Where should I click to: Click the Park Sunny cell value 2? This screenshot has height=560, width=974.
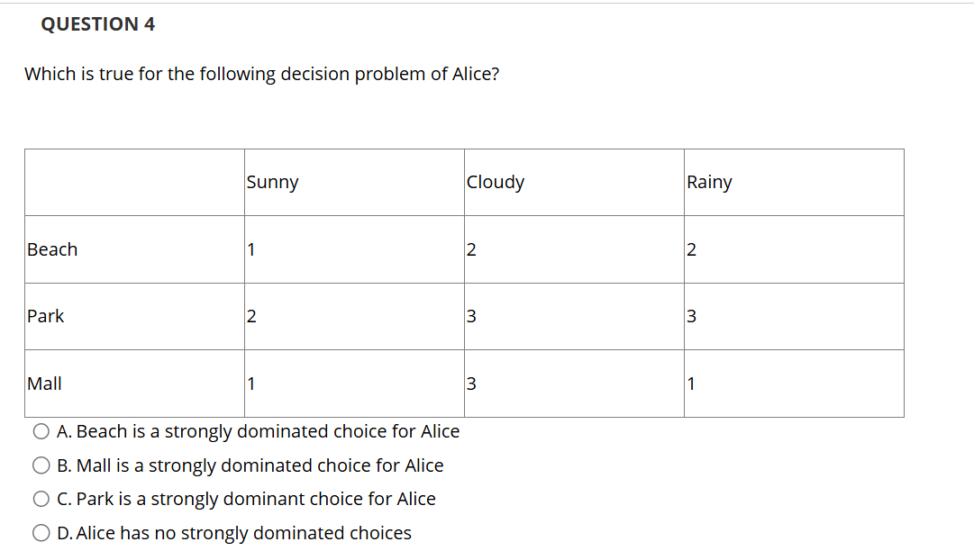point(251,317)
